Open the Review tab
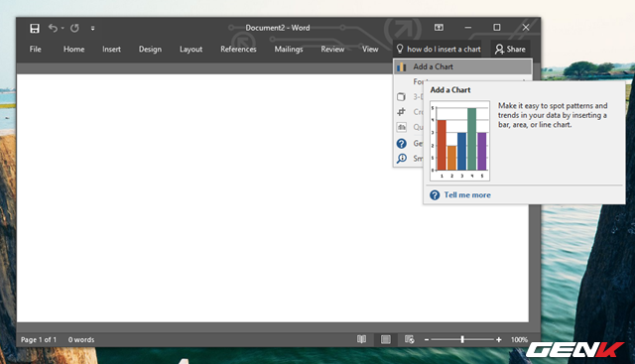 pos(332,49)
